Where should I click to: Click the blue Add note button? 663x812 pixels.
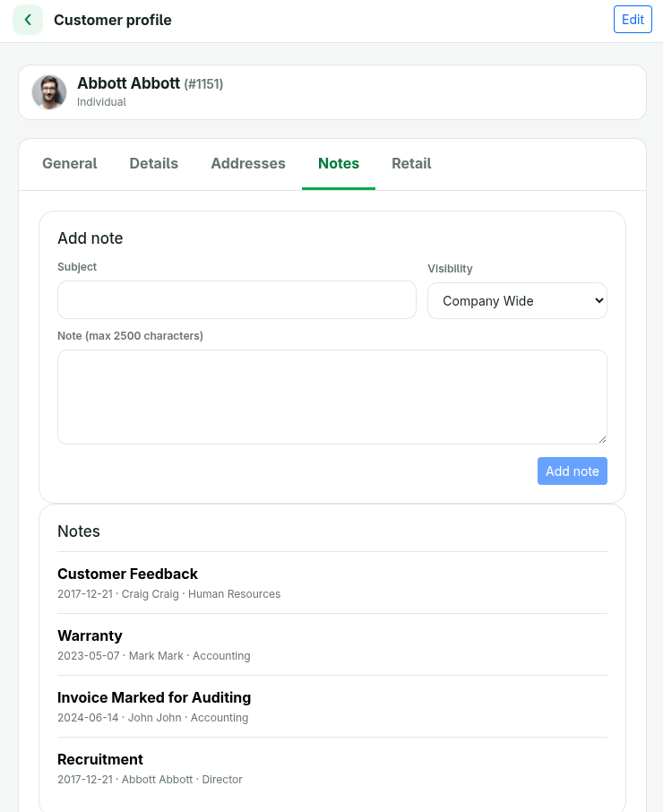coord(572,471)
